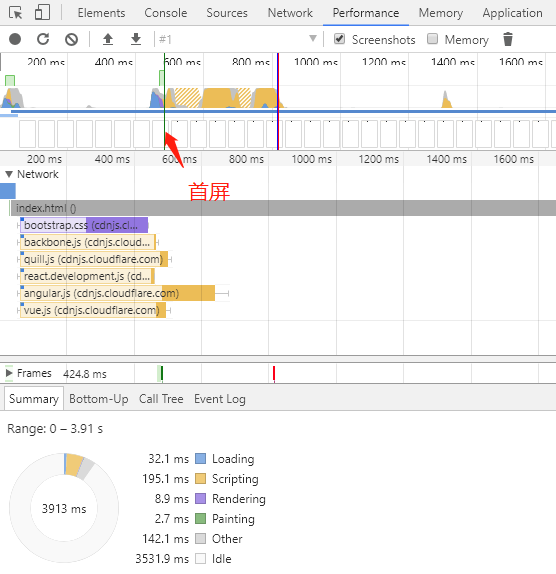Enable the Memory checkbox
Screen dimensions: 556x574
[x=432, y=38]
